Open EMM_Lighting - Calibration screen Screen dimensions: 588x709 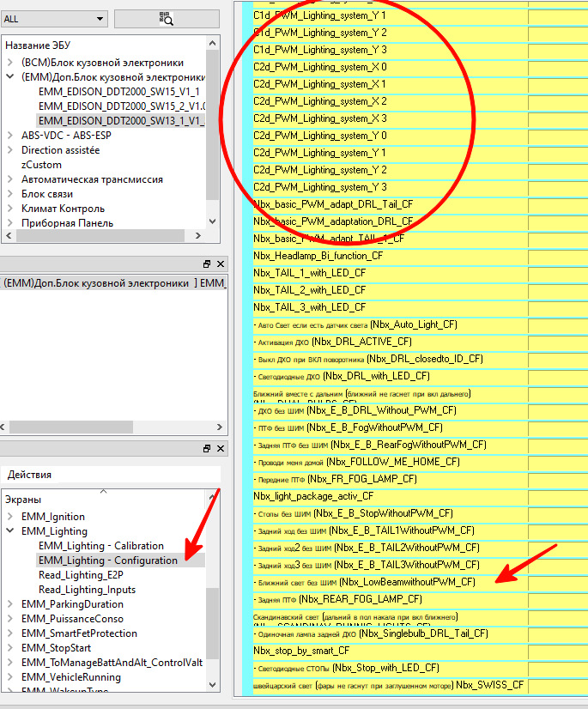click(x=100, y=546)
